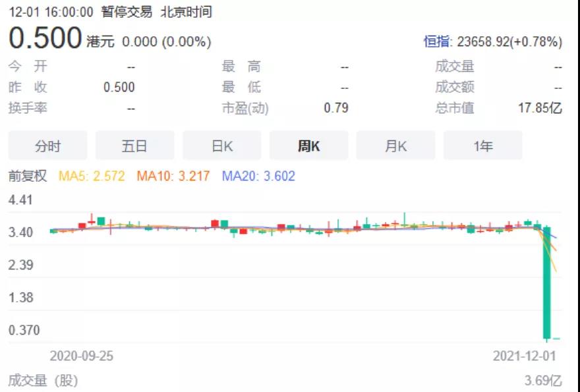The height and width of the screenshot is (392, 580).
Task: Open the 日K daily candlestick view
Action: coord(221,146)
